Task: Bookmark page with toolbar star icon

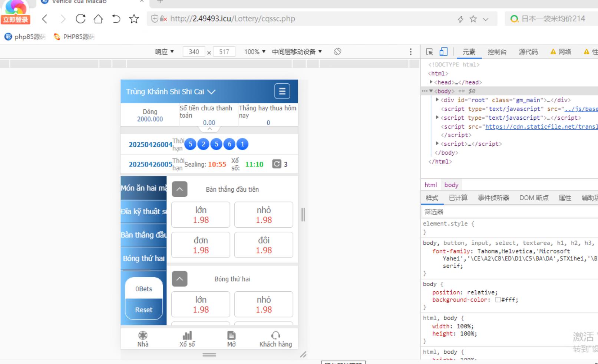Action: [134, 19]
